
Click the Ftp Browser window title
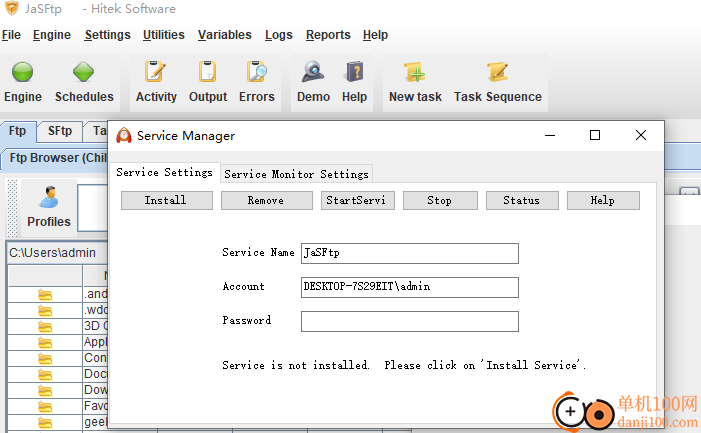pyautogui.click(x=58, y=158)
